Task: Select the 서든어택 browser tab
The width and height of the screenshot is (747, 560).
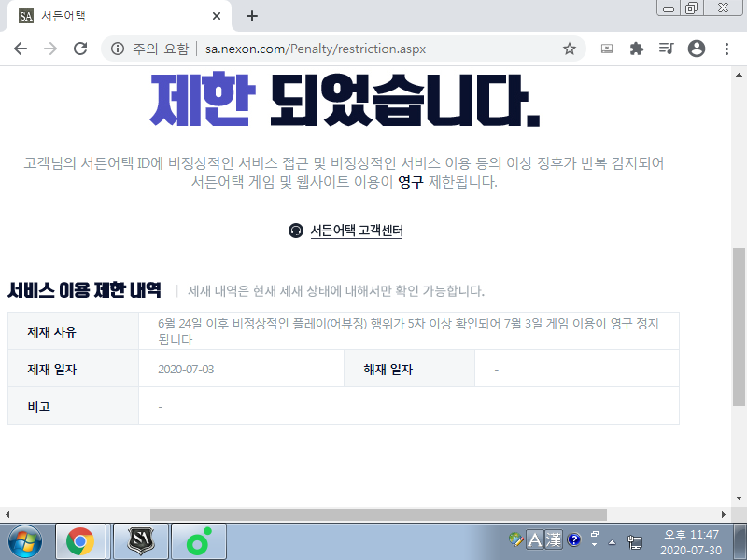Action: (112, 16)
